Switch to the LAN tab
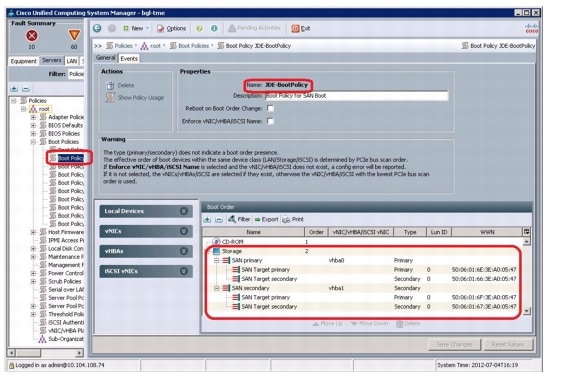576x376 pixels. pos(72,61)
